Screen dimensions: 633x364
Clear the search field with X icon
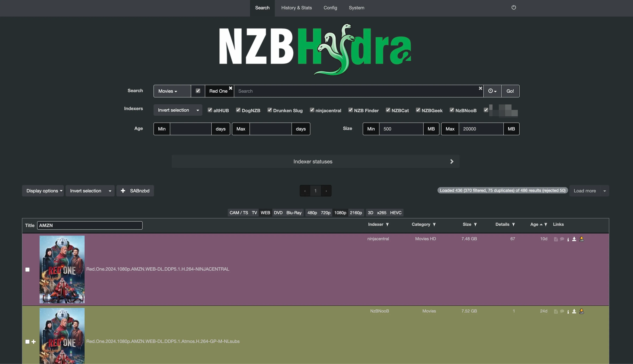[480, 88]
